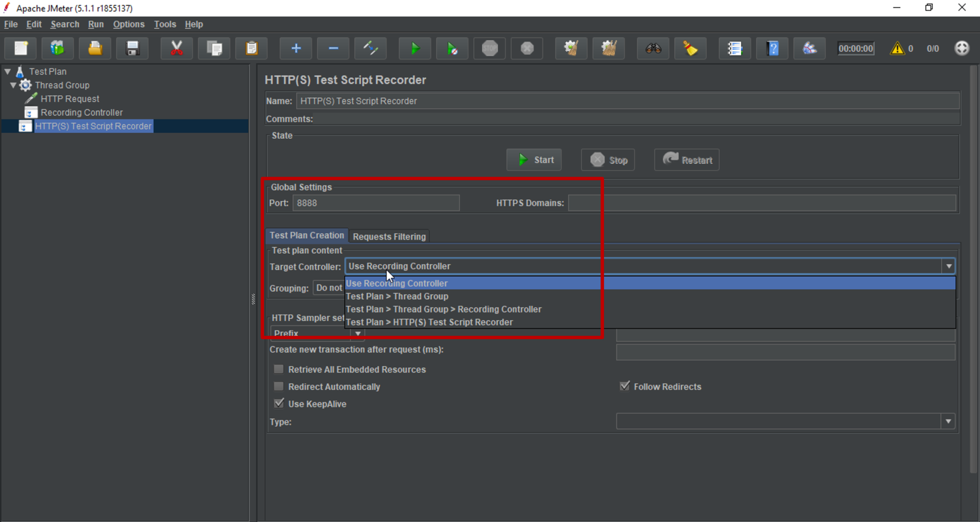Screen dimensions: 980x522
Task: Edit the Port field showing 8888
Action: 375,203
